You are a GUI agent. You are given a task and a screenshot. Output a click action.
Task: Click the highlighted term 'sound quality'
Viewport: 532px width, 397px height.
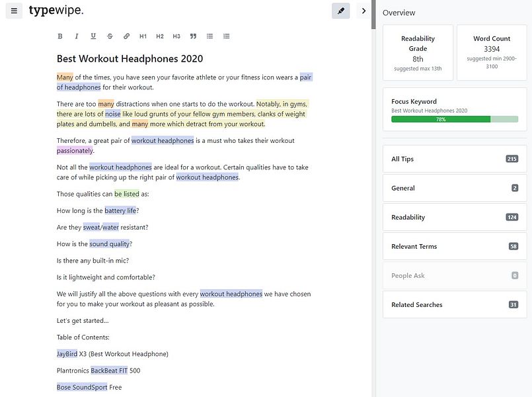coord(109,244)
